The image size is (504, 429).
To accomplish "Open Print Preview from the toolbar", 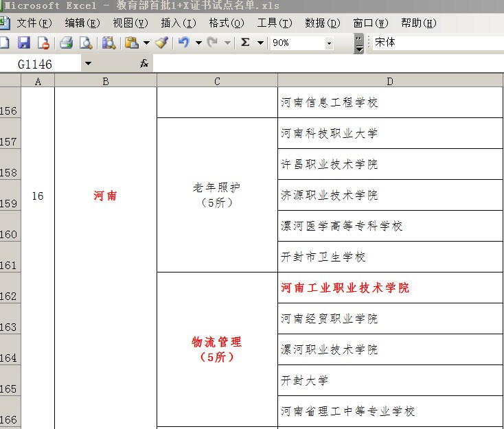I will (x=85, y=43).
